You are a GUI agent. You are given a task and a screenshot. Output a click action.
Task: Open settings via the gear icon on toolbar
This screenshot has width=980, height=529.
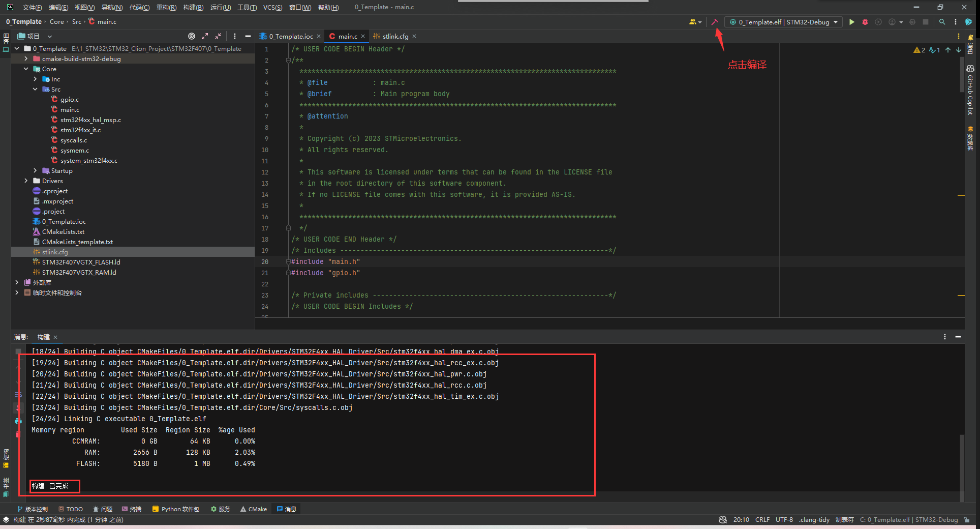pos(912,22)
